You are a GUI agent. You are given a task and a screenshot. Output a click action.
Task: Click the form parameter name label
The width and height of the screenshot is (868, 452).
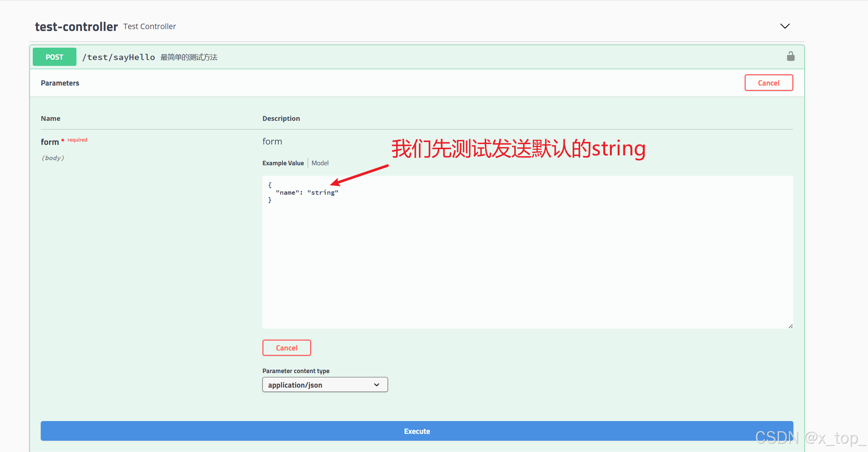(50, 142)
